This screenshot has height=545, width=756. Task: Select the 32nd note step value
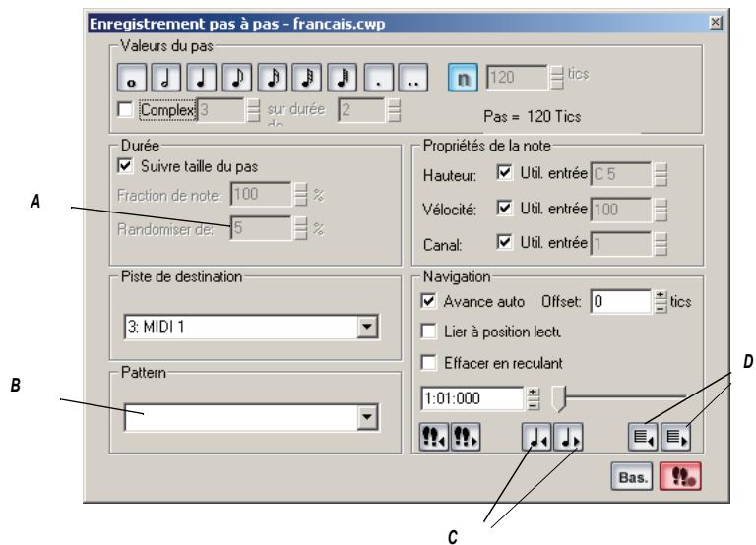click(x=307, y=78)
